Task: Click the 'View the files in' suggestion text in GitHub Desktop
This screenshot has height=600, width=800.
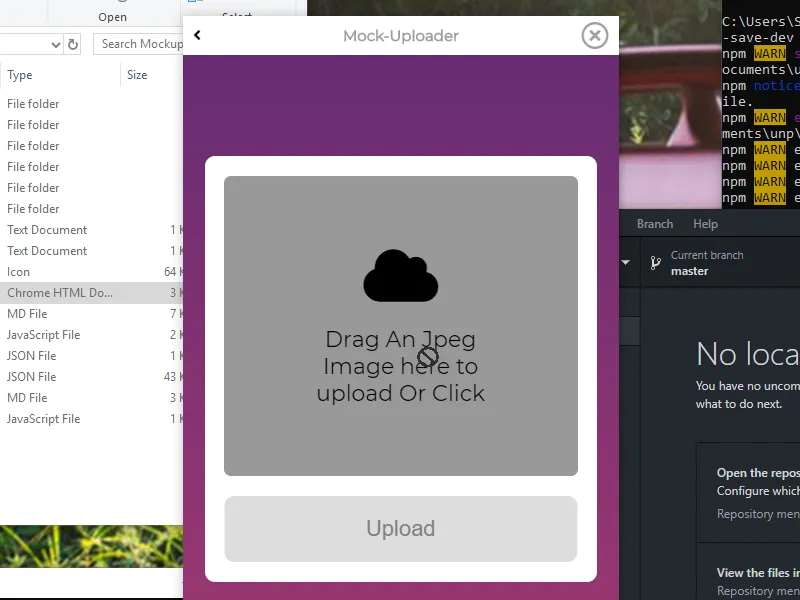Action: [x=758, y=573]
